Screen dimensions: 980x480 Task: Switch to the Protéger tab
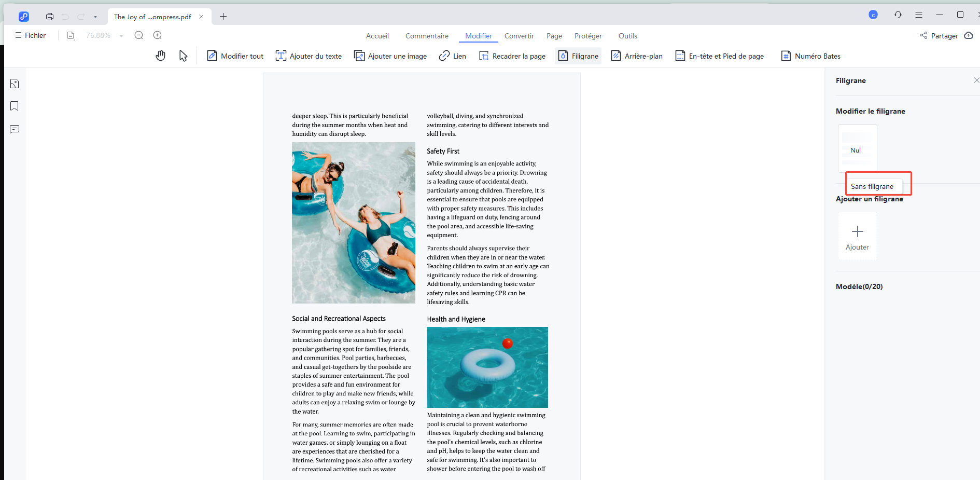[x=588, y=36]
